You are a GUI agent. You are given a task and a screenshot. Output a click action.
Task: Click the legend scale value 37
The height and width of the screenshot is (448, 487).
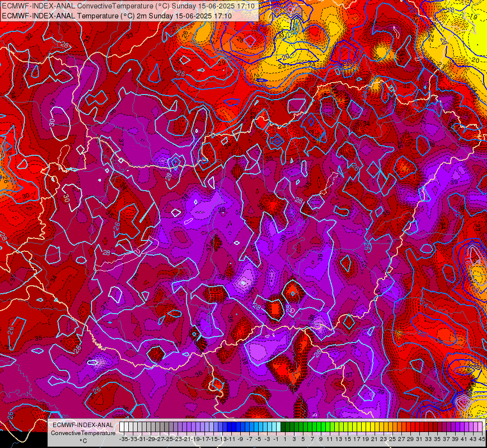pyautogui.click(x=446, y=439)
